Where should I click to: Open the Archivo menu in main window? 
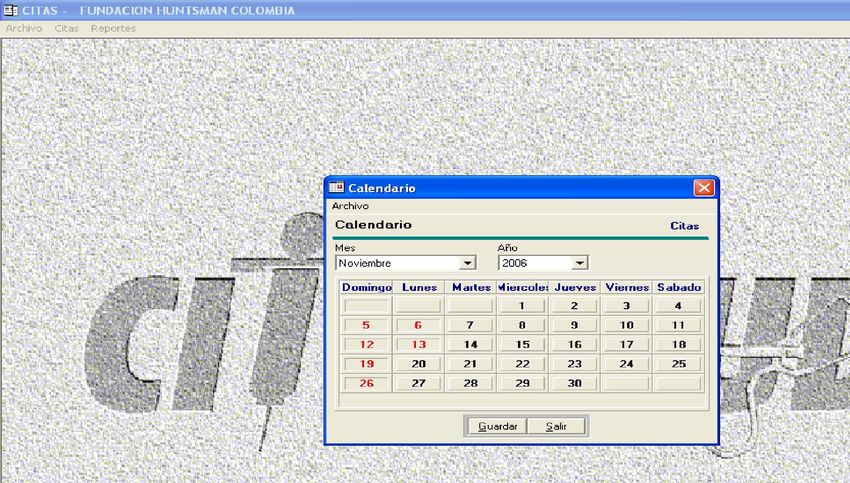click(x=24, y=29)
